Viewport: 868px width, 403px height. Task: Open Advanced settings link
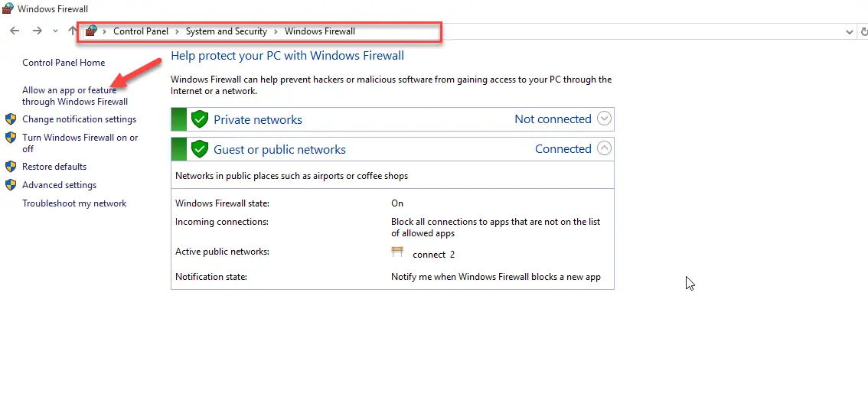59,185
